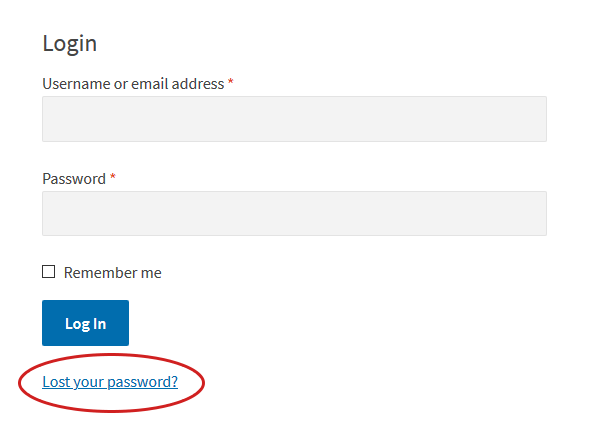Place cursor in the second gray text box
This screenshot has height=440, width=600.
tap(294, 213)
